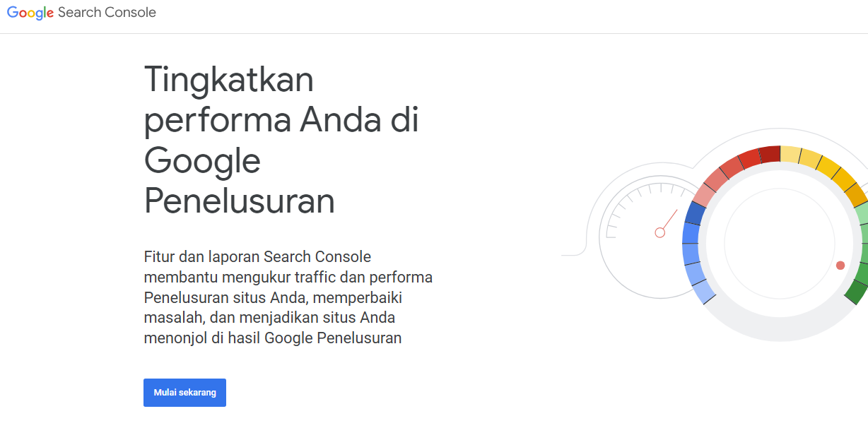Click the red dot inside the large dial

click(840, 266)
